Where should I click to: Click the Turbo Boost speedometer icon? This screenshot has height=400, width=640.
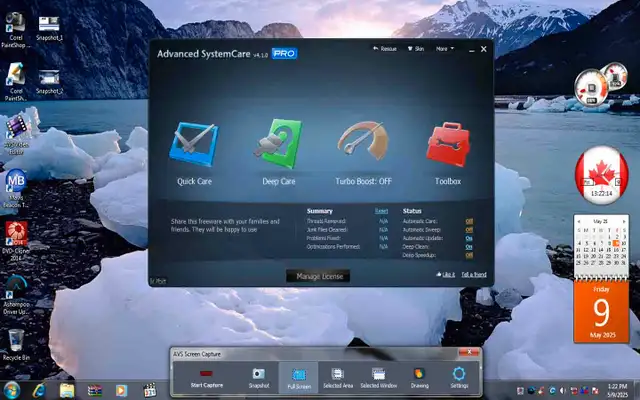363,140
